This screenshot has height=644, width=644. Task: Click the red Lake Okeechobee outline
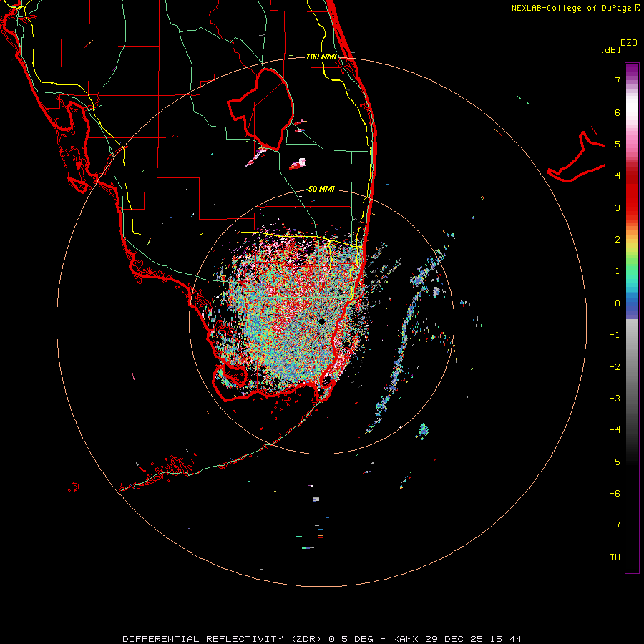point(260,109)
